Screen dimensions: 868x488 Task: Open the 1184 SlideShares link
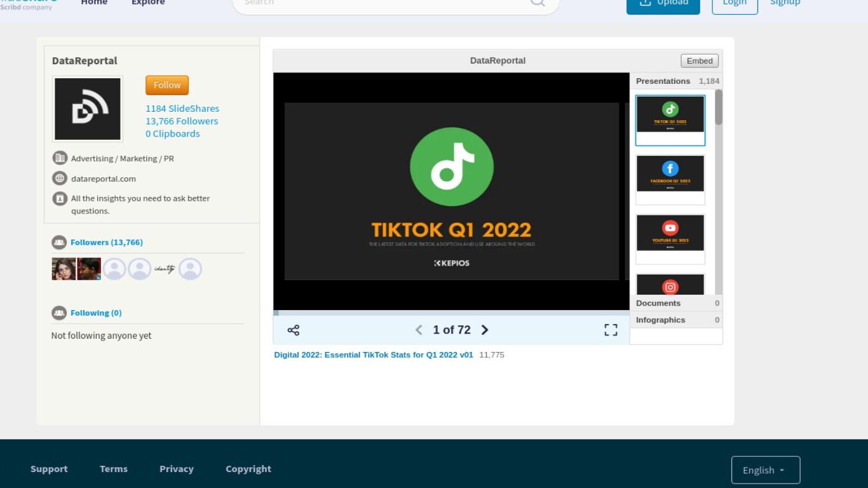click(182, 109)
